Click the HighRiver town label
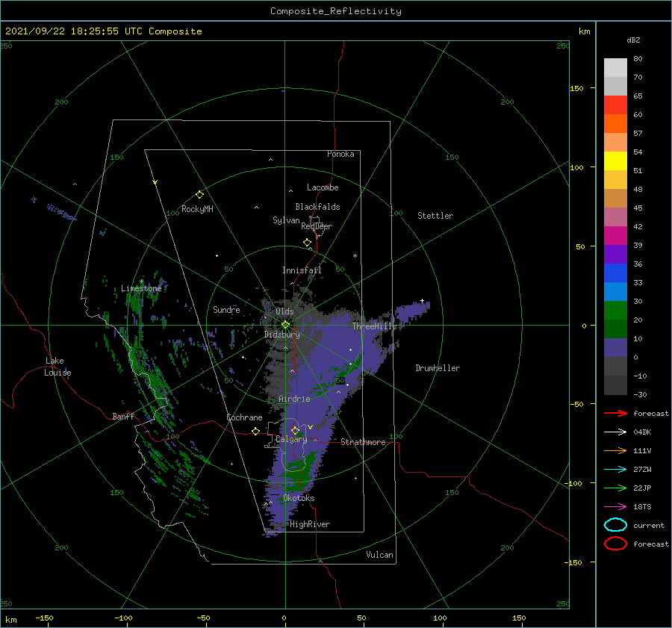672x628 pixels. click(310, 524)
